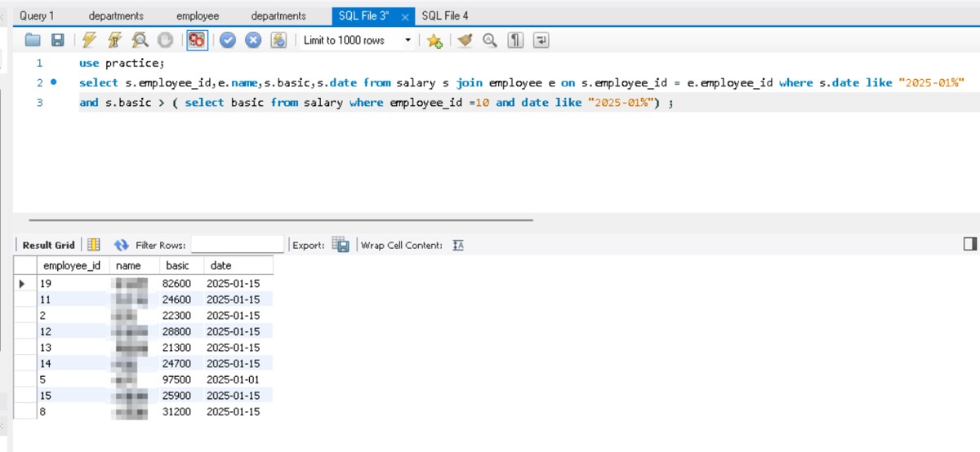The image size is (980, 452).
Task: Execute the query with the lightning bolt icon
Action: click(x=89, y=40)
